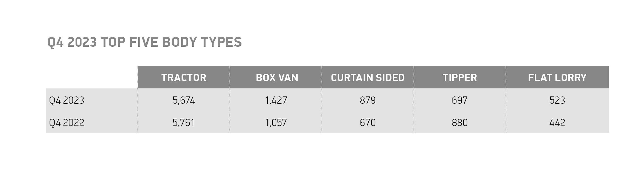Click the curtain sided value 879
This screenshot has width=644, height=188.
coord(368,100)
